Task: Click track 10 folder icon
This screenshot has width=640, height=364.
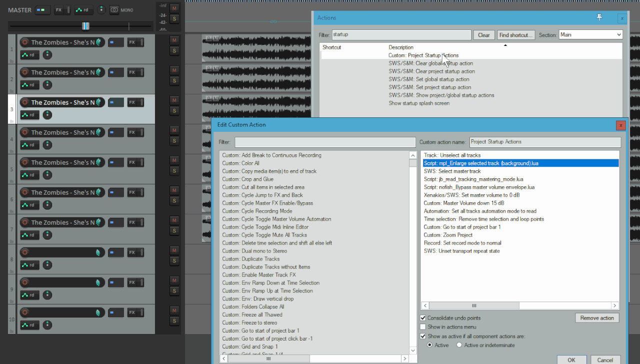Action: tap(12, 331)
